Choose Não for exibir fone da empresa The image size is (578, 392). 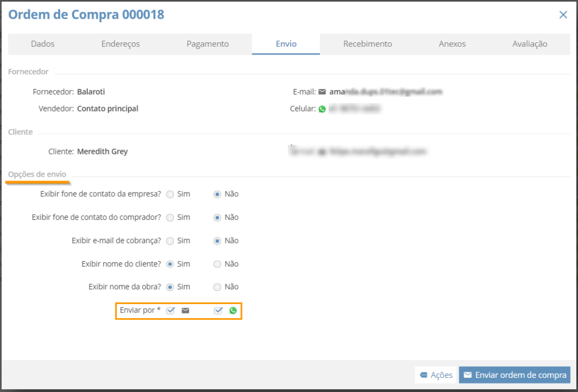point(217,195)
